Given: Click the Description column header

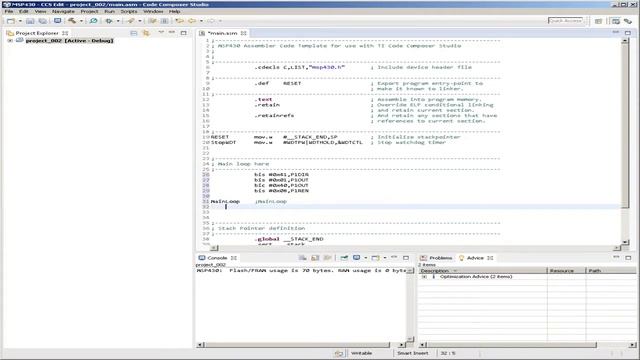Looking at the screenshot, I should pos(483,270).
